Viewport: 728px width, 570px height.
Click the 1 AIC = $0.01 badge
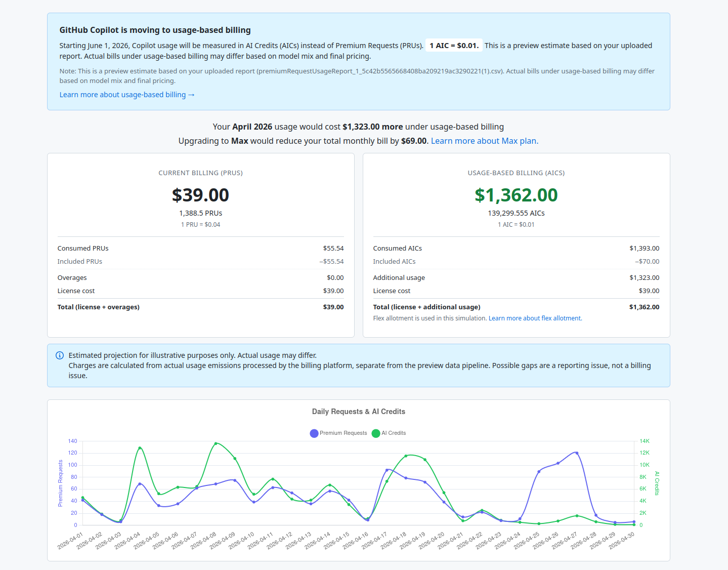coord(454,46)
